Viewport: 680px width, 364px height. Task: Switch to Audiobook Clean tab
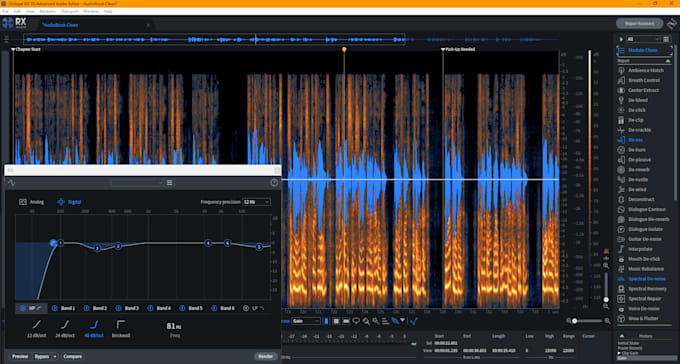60,25
